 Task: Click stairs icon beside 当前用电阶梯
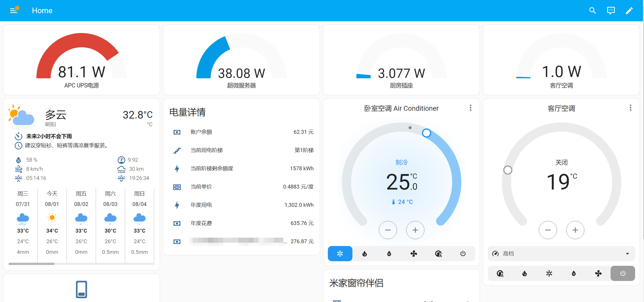177,150
